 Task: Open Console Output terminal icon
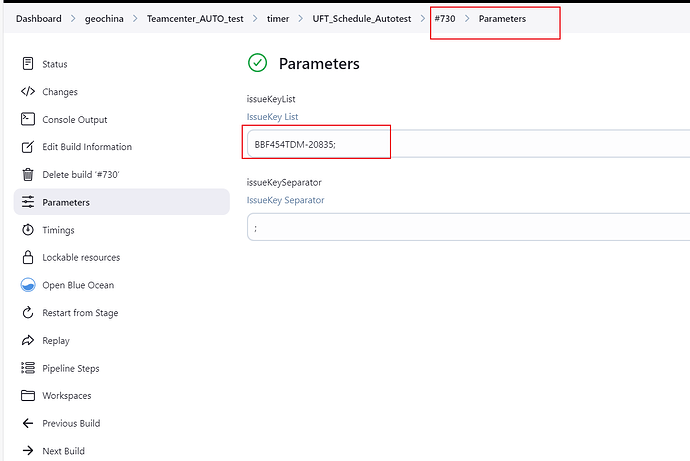(x=28, y=120)
